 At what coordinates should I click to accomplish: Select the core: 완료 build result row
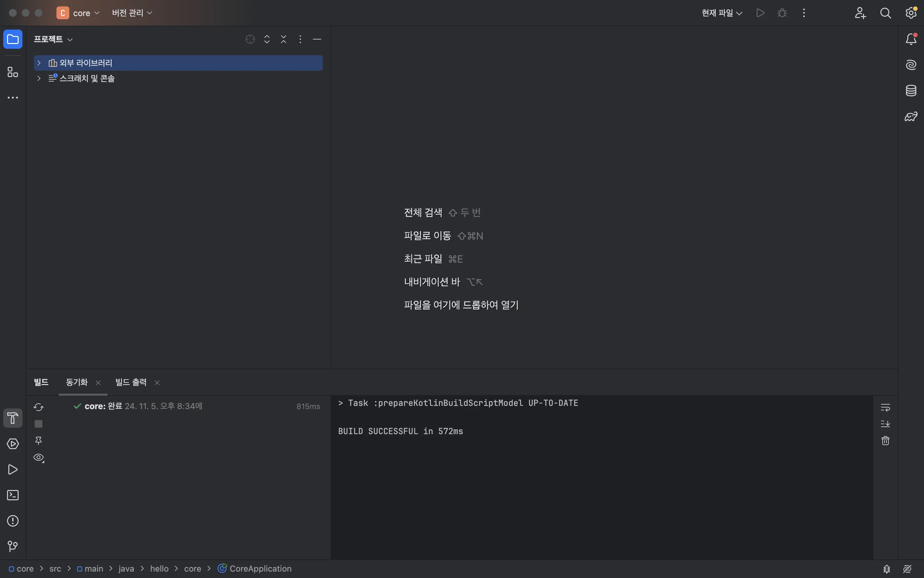pos(178,406)
